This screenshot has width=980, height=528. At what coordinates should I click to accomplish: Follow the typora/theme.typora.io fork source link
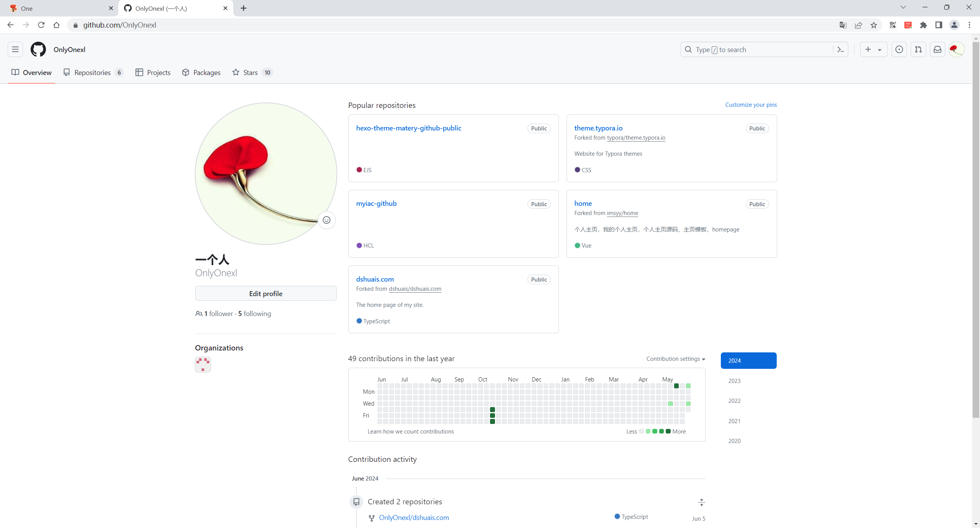636,138
